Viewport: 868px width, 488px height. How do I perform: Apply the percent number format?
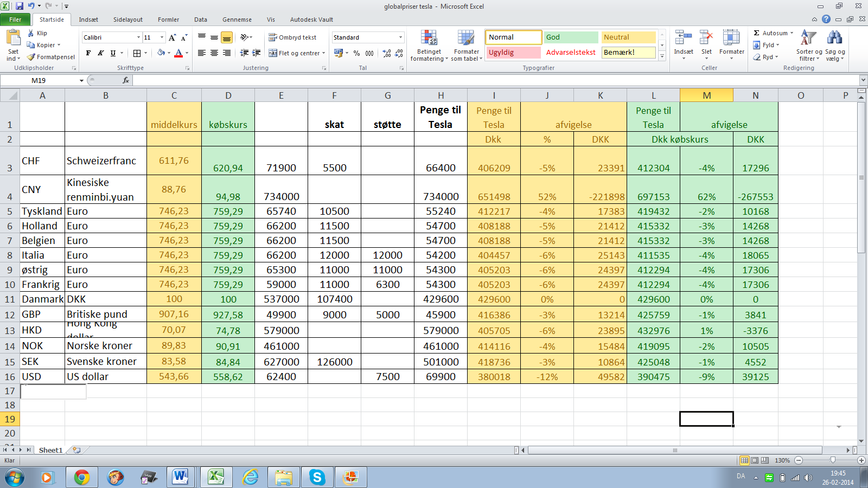(356, 53)
